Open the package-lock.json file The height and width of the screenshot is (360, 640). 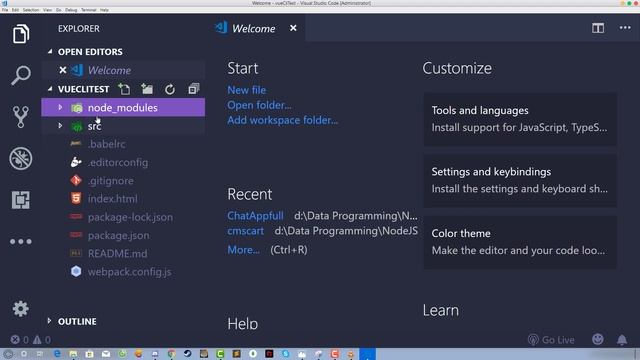[123, 217]
